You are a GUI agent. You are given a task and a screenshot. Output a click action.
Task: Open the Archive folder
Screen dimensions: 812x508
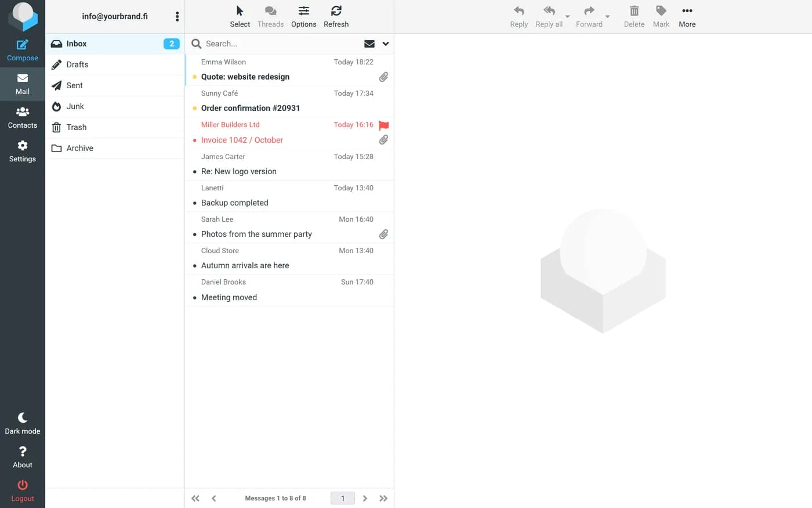point(115,148)
